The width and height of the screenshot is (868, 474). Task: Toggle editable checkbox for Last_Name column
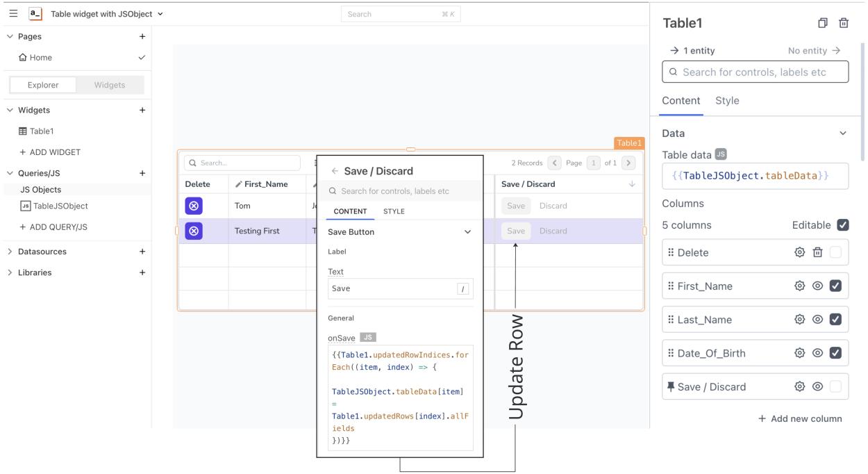[835, 320]
